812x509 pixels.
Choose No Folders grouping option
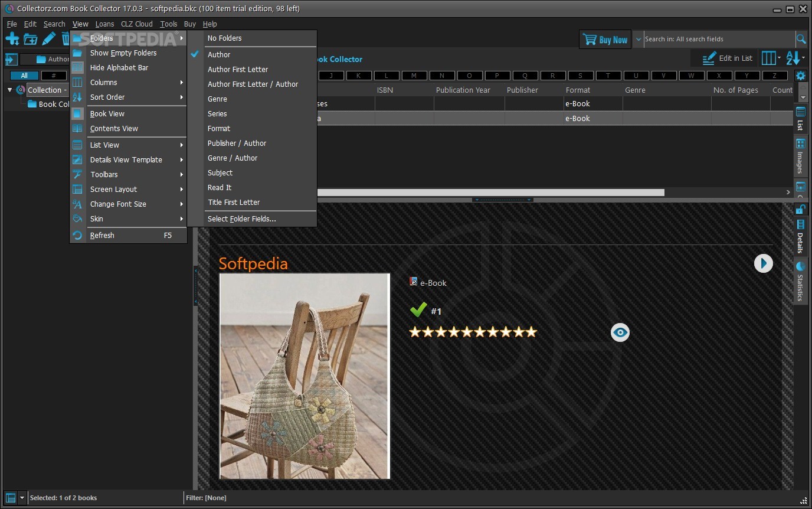pos(252,38)
